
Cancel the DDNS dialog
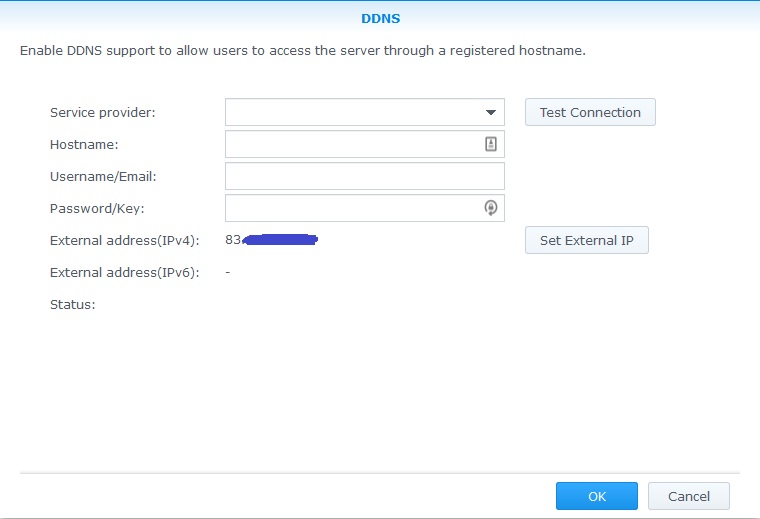[x=688, y=496]
